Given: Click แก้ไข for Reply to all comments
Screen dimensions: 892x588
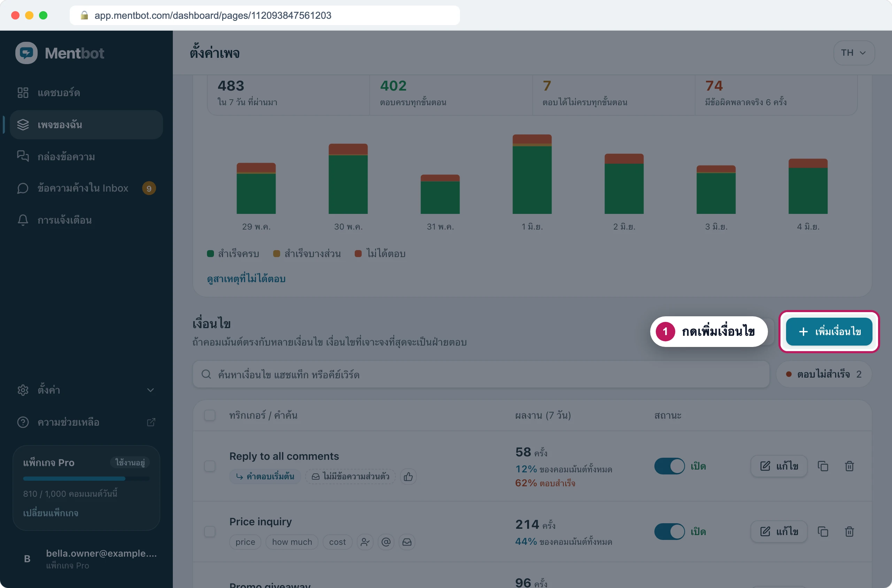Looking at the screenshot, I should pyautogui.click(x=779, y=466).
